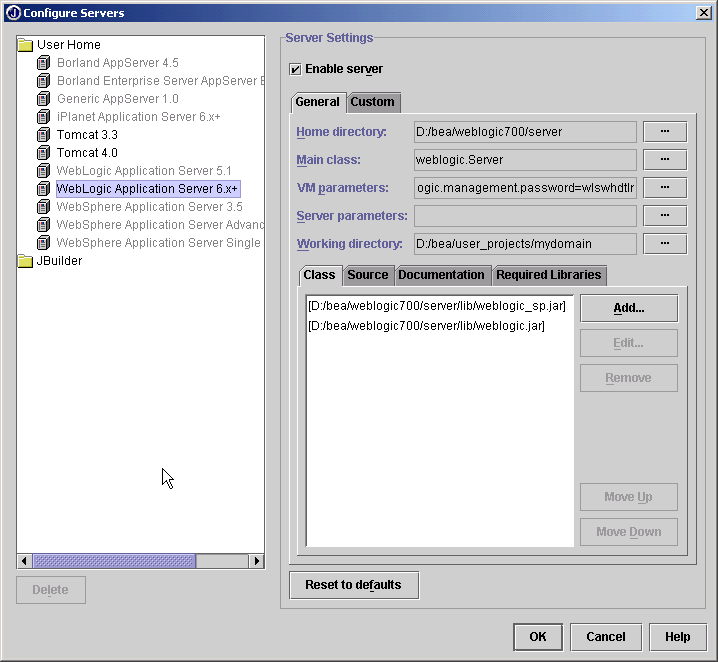Click the User Home folder icon
718x662 pixels.
26,45
